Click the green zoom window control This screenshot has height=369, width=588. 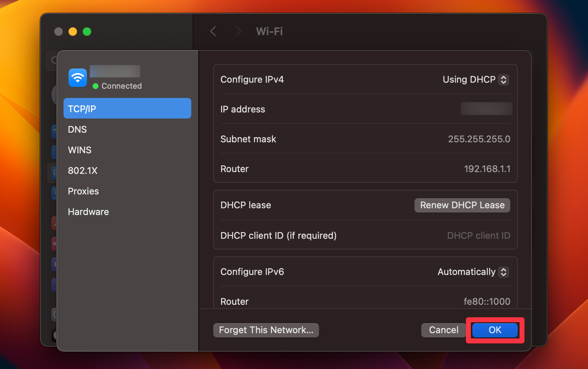(87, 32)
